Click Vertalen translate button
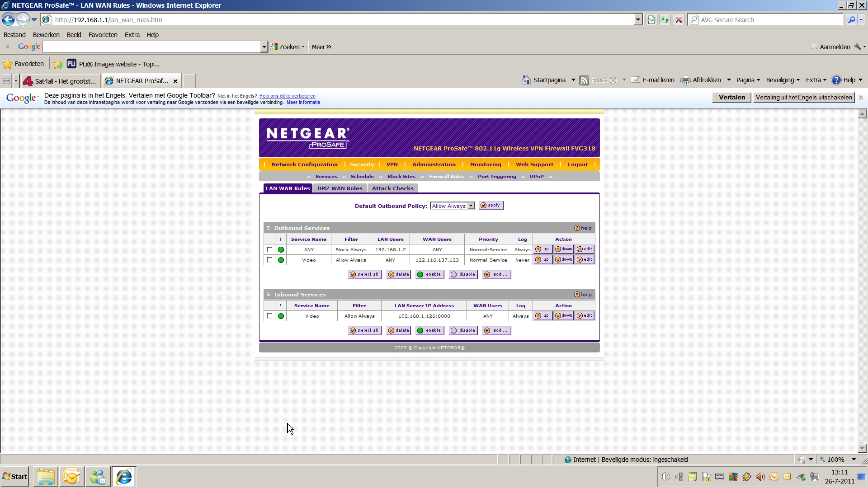868x488 pixels. (x=731, y=98)
